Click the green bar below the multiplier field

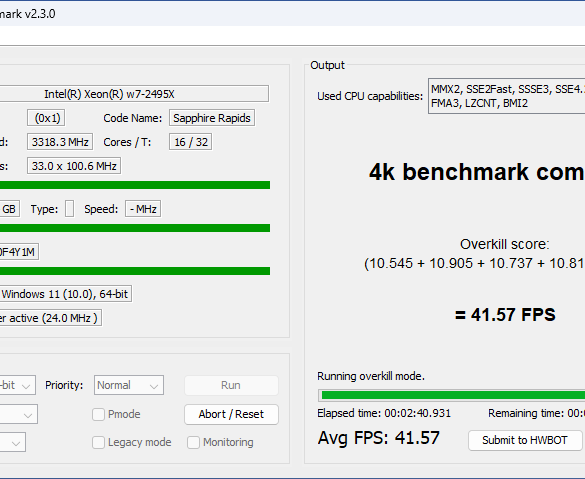[135, 185]
